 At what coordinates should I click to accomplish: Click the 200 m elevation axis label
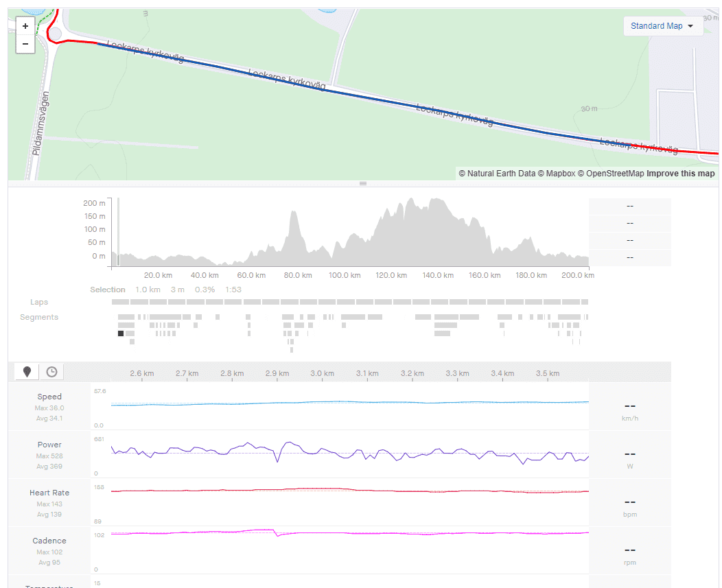tap(94, 203)
